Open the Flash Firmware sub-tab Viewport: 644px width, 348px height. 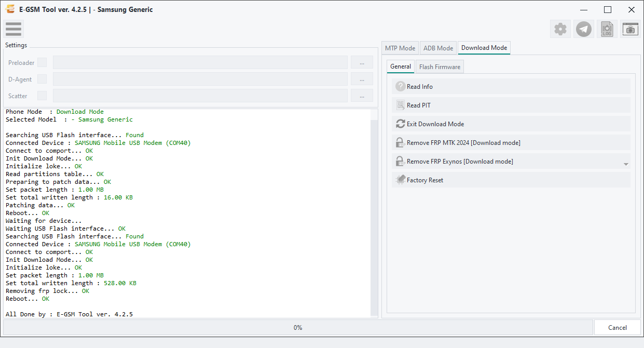(440, 66)
